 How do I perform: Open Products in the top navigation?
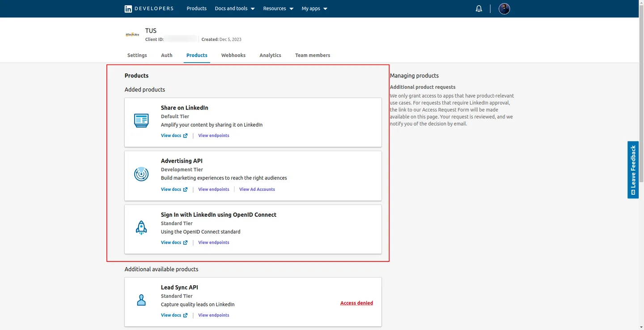[x=196, y=9]
